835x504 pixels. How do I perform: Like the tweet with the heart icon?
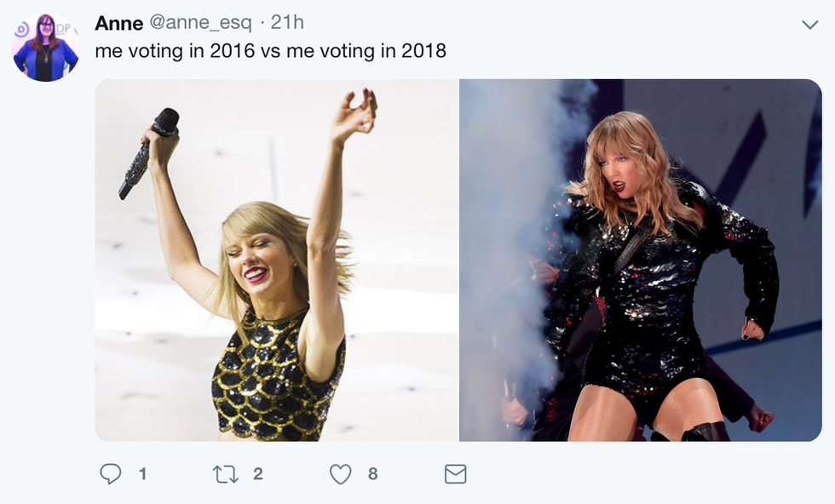341,474
